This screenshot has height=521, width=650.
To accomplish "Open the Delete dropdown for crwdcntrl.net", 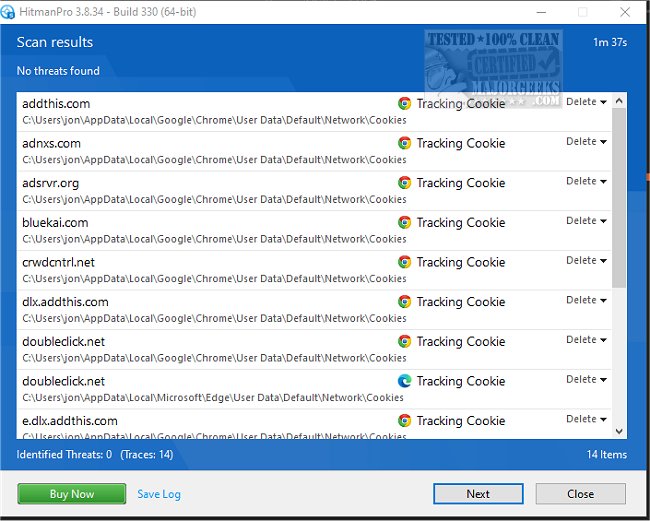I will tap(586, 260).
